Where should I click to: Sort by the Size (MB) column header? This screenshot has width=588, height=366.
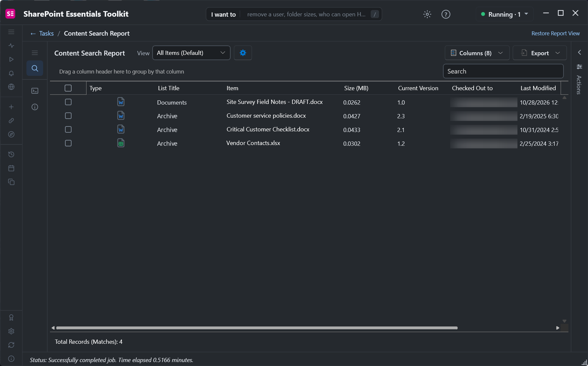356,88
